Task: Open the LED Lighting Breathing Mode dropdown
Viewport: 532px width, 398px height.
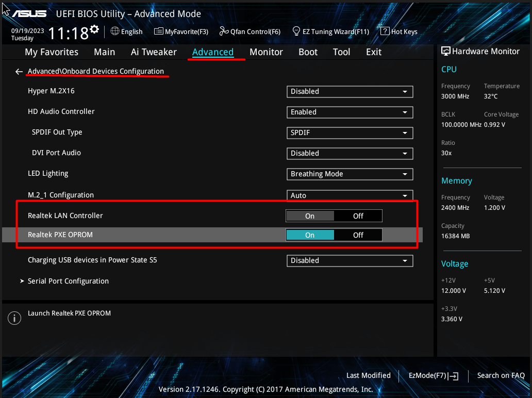Action: pos(350,174)
